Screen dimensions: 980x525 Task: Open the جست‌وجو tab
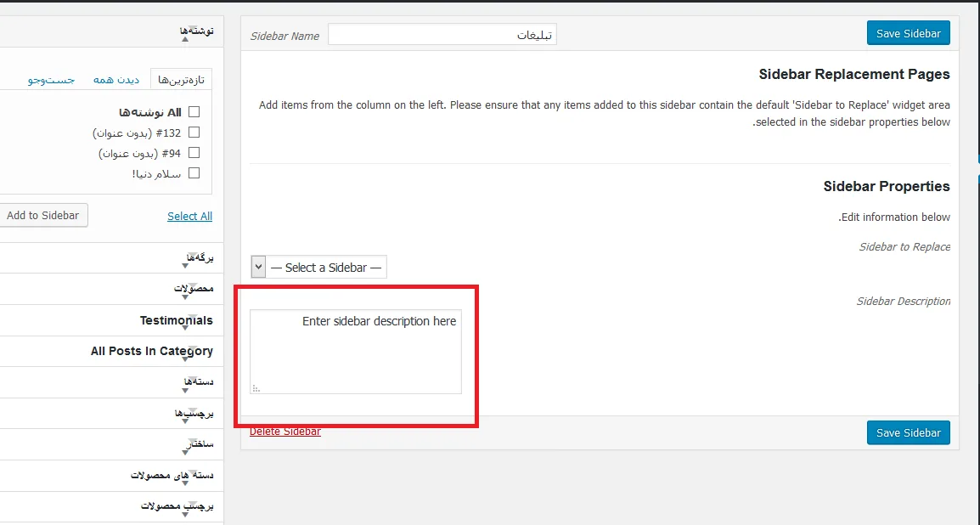[51, 80]
